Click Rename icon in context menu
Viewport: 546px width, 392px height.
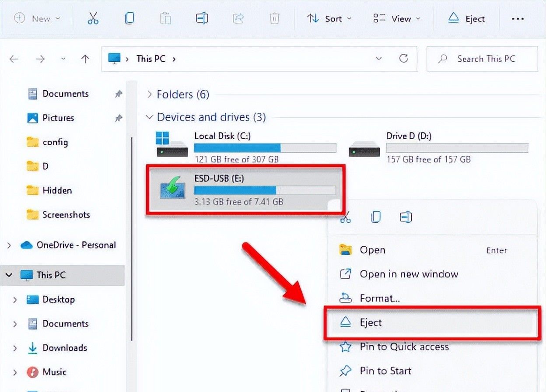(406, 217)
